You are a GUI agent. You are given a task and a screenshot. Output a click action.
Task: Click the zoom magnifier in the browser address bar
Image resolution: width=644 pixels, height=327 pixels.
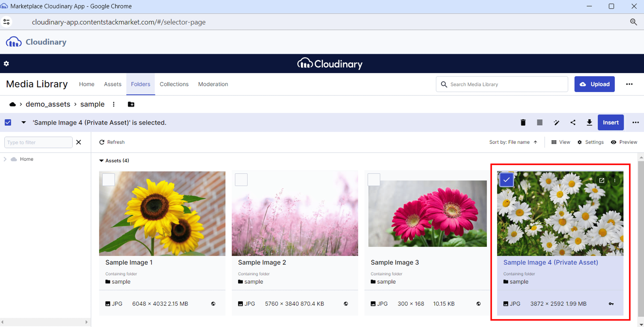[x=633, y=22]
